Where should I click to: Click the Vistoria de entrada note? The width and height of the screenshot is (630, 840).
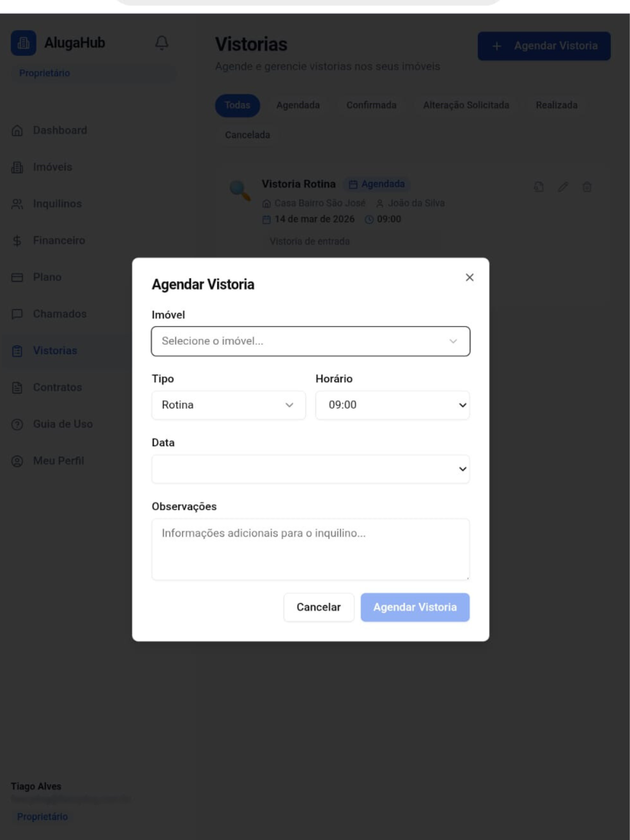pos(310,241)
